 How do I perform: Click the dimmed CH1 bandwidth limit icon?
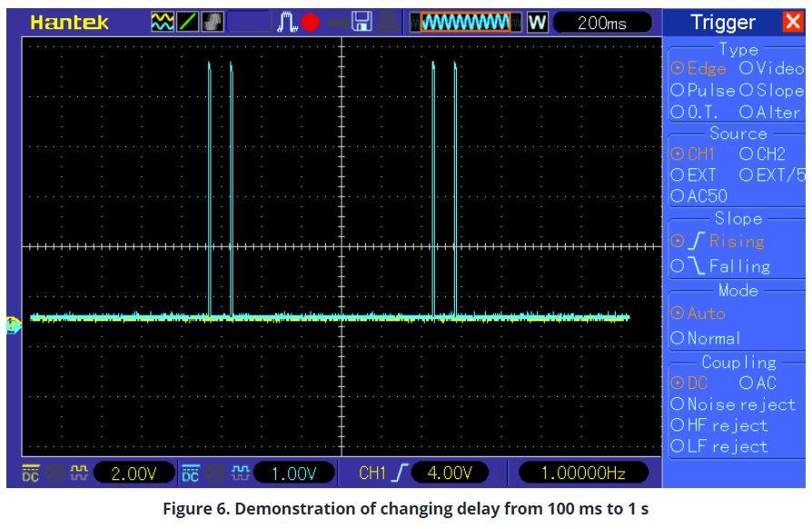coord(54,473)
